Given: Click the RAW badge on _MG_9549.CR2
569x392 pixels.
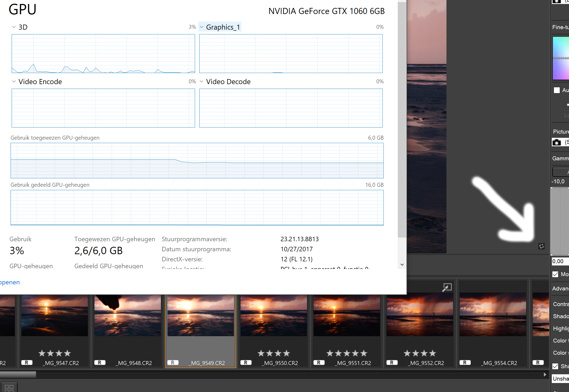Looking at the screenshot, I should coord(173,363).
